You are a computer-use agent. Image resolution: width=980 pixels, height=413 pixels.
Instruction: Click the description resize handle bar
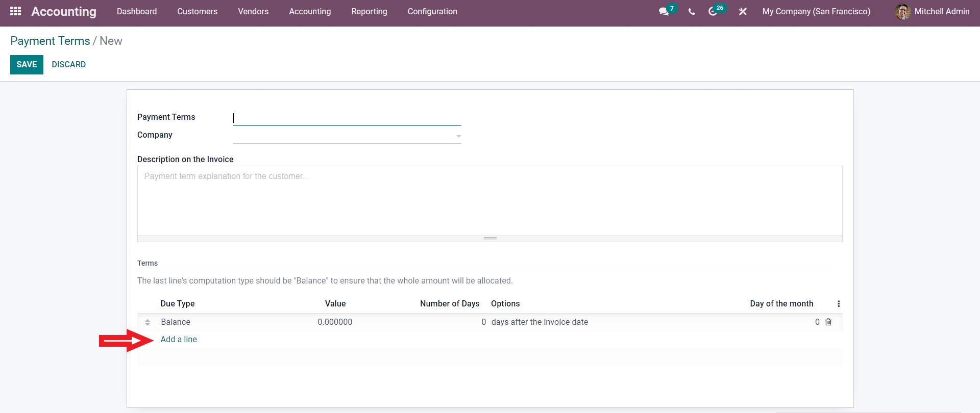[489, 239]
